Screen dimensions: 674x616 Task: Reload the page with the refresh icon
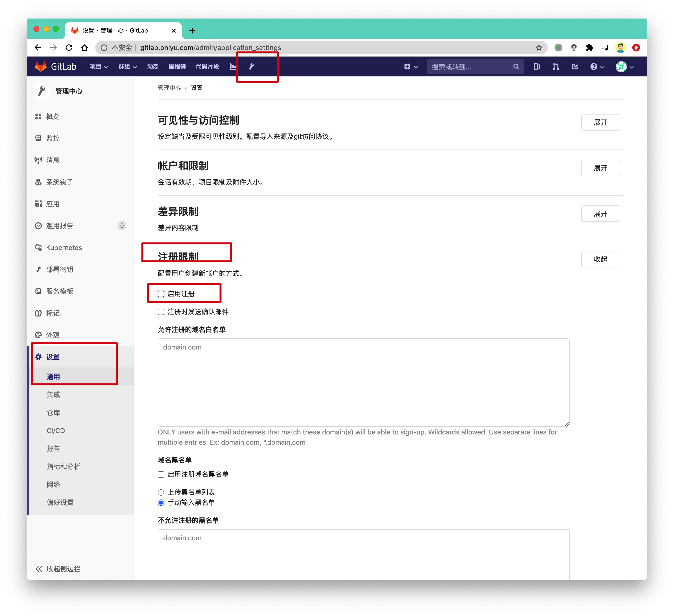click(69, 48)
